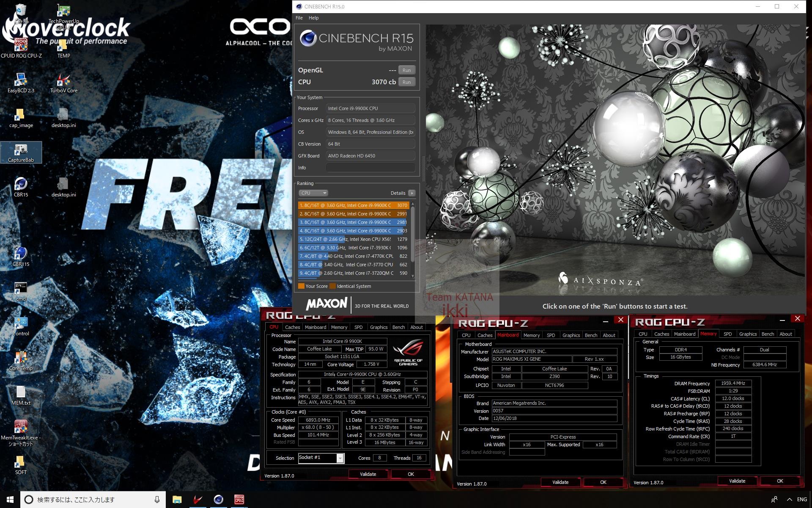This screenshot has width=812, height=508.
Task: Open the Cinebench Help menu
Action: pos(313,18)
